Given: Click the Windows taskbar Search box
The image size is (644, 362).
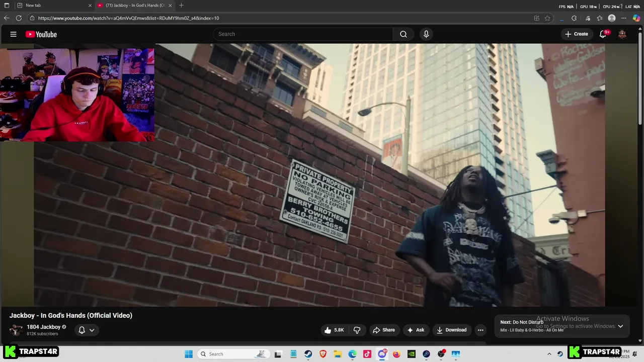Looking at the screenshot, I should 232,354.
